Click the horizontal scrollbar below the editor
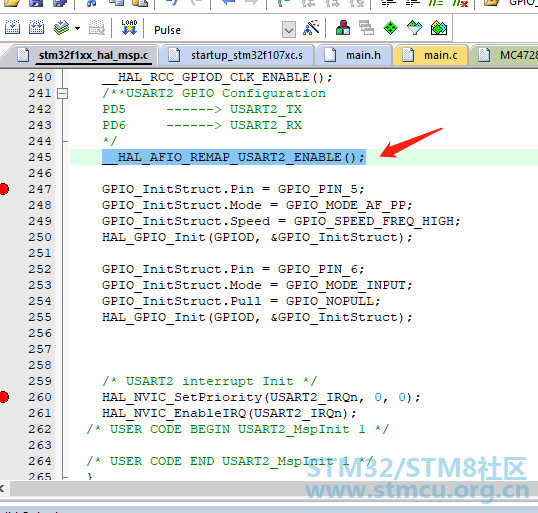538x513 pixels. (x=274, y=488)
